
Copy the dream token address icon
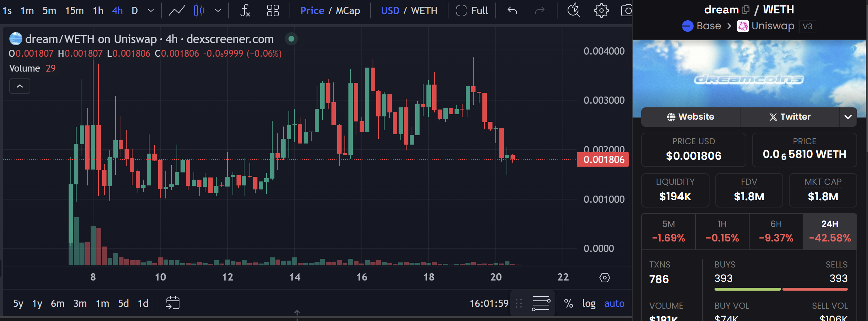746,9
